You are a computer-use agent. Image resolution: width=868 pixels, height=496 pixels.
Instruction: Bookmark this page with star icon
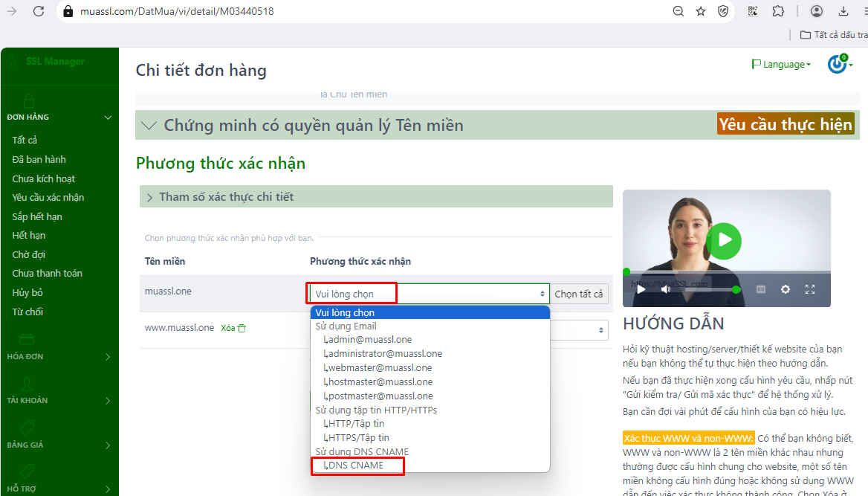(x=700, y=11)
